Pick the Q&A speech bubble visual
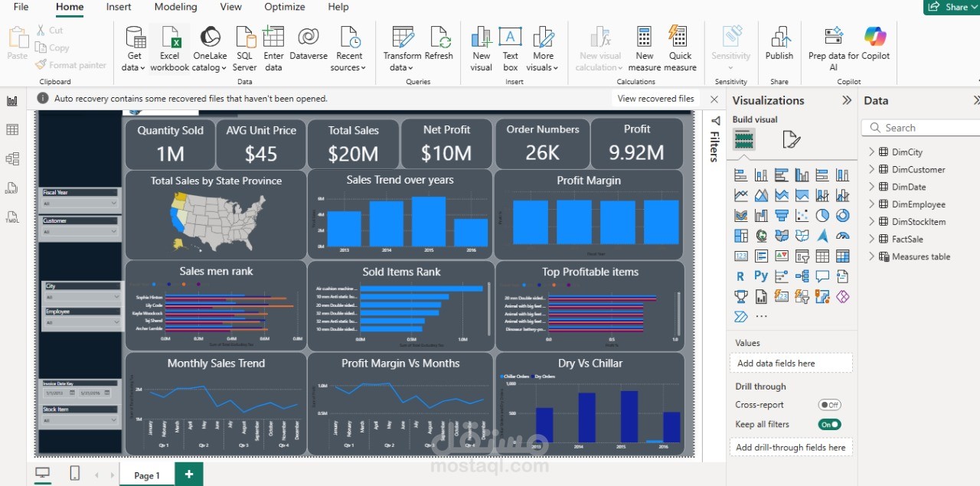 point(822,276)
